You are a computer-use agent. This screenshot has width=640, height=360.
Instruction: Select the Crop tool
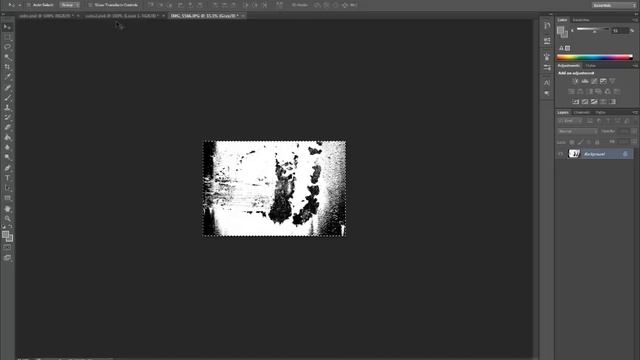point(7,67)
